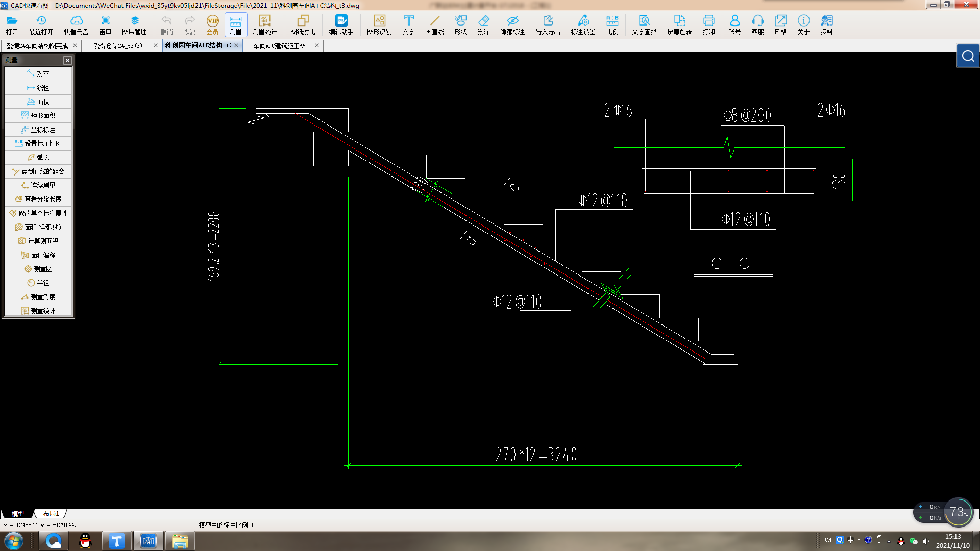Select 测量圆 circle measure
This screenshot has height=551, width=980.
[38, 269]
